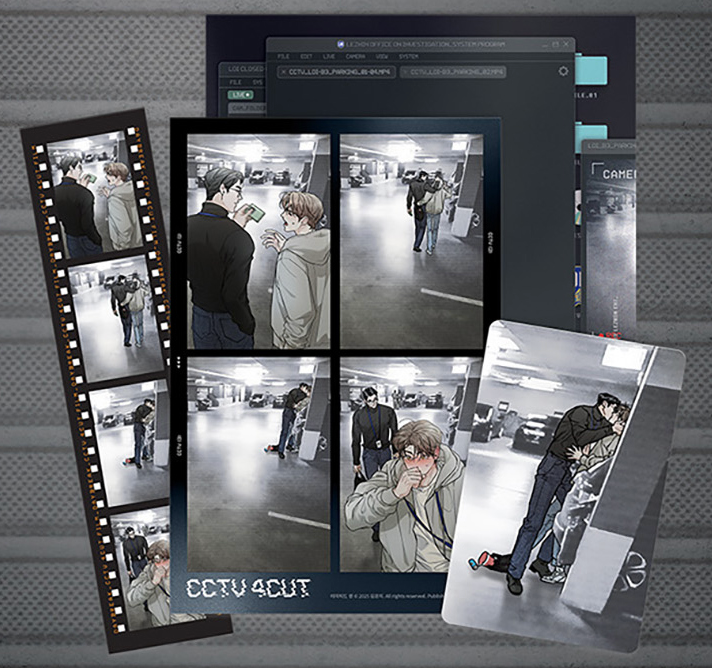Open the CAMERA menu
This screenshot has width=712, height=668.
click(355, 57)
